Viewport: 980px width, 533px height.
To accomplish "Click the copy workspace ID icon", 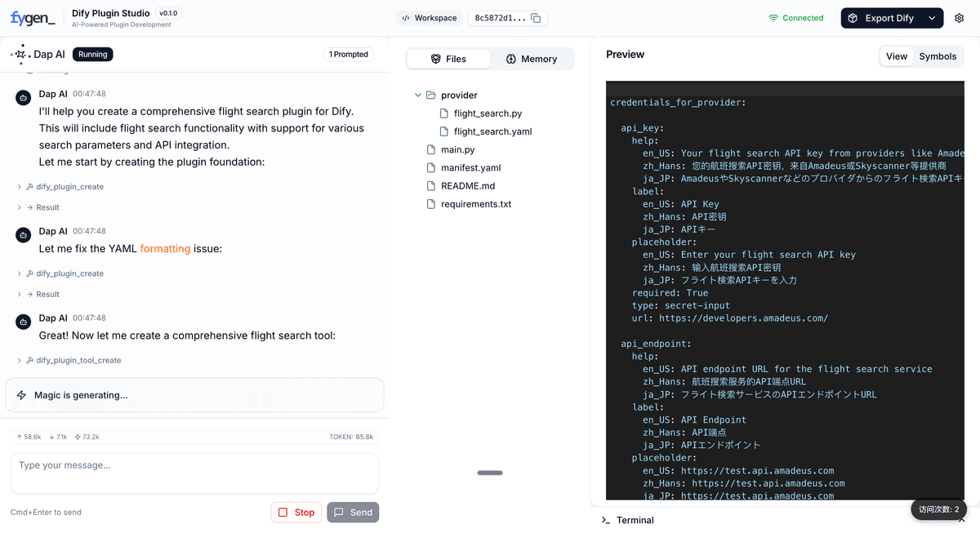I will pos(536,18).
